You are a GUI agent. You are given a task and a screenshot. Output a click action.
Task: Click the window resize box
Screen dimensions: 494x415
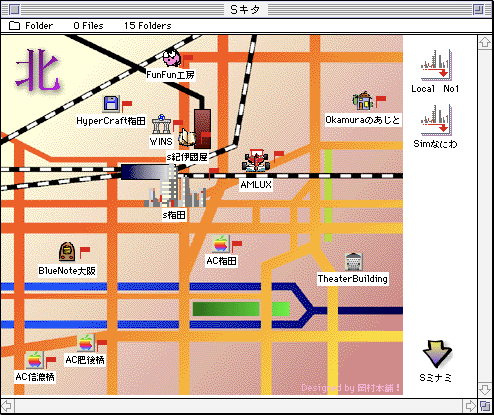coord(485,406)
